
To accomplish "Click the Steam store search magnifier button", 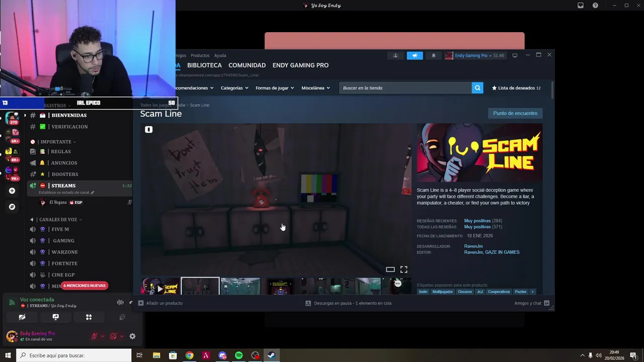I will [x=477, y=88].
